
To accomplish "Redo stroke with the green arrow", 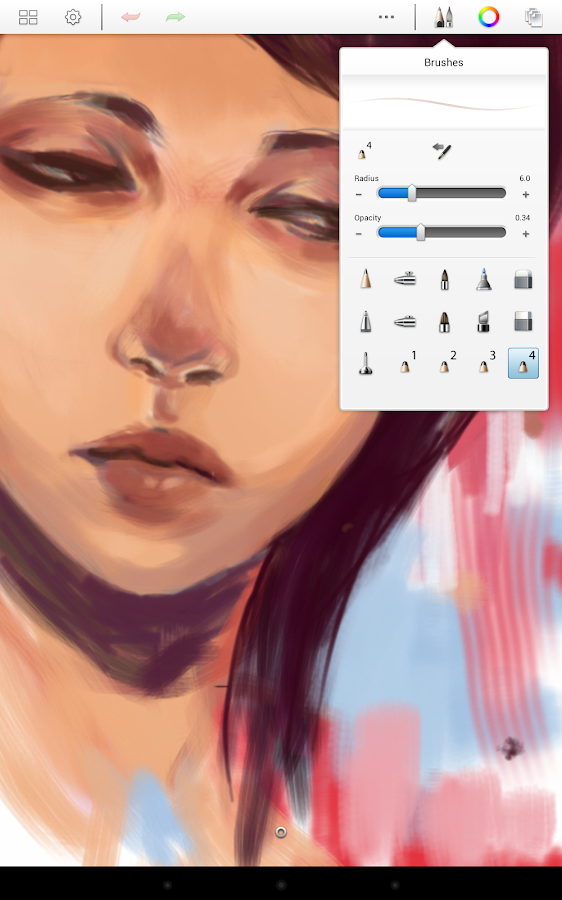I will point(176,17).
